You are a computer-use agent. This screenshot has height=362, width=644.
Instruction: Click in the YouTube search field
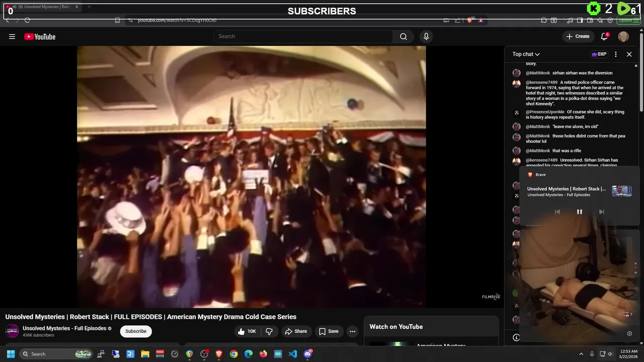pos(303,36)
